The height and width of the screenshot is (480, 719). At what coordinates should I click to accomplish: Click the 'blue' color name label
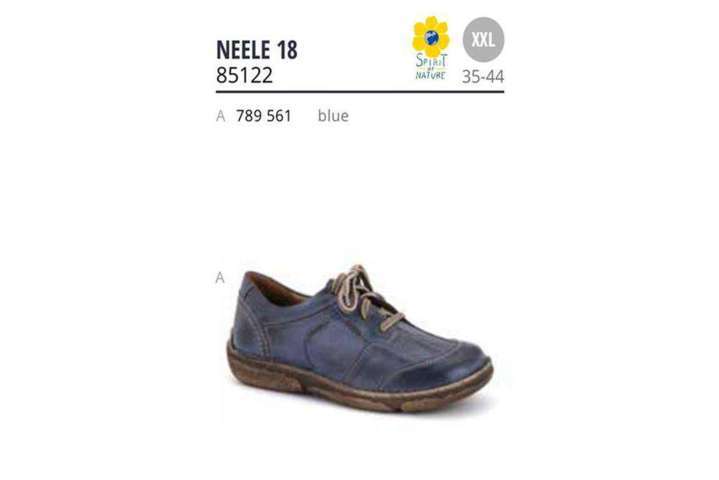333,116
